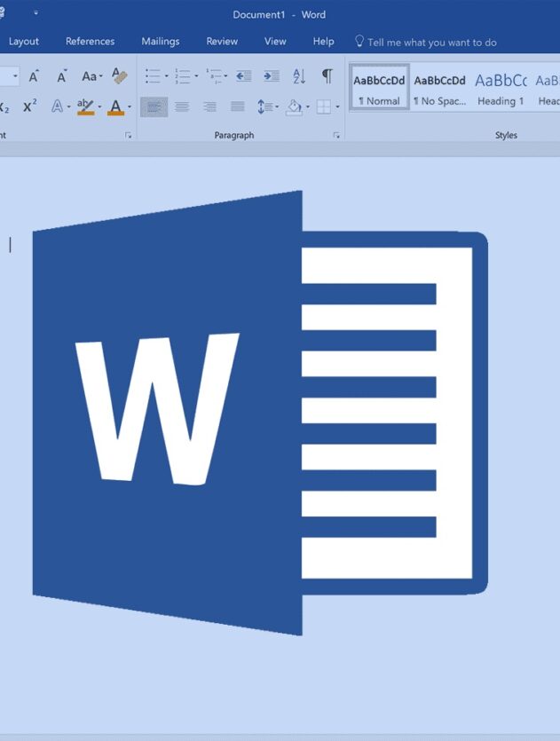Justify the paragraph text
The height and width of the screenshot is (741, 560).
click(x=238, y=106)
